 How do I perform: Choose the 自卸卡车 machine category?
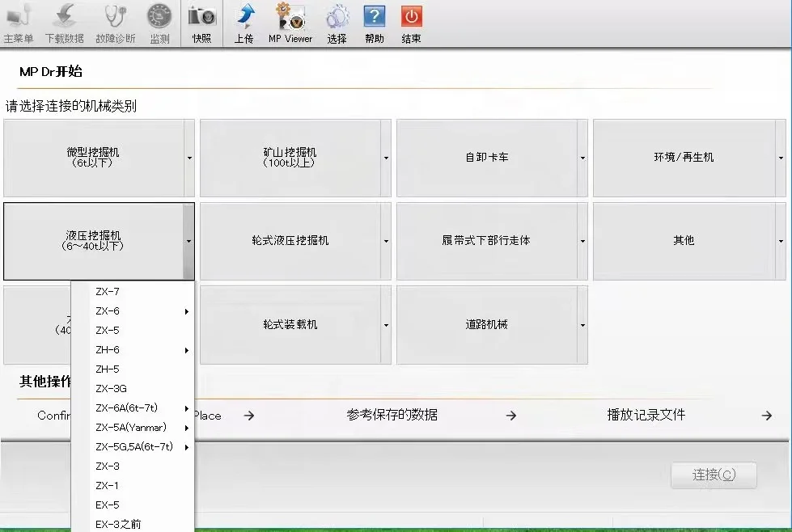(x=487, y=158)
